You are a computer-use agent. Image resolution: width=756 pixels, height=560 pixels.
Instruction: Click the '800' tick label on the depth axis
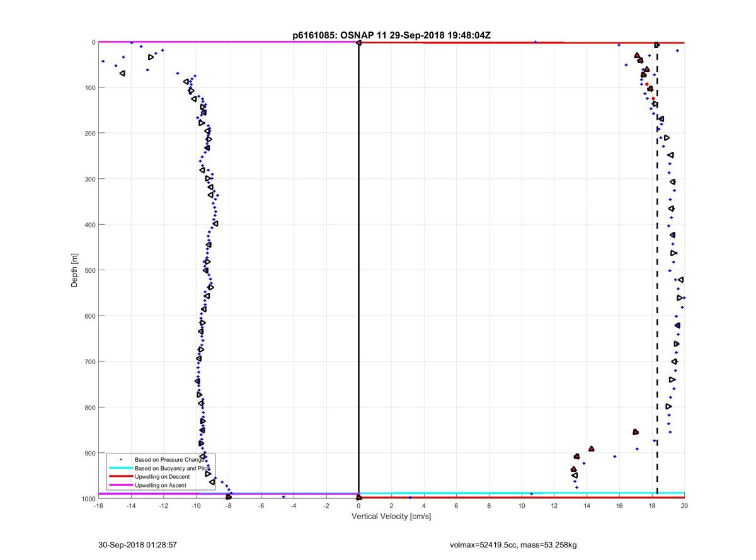89,407
